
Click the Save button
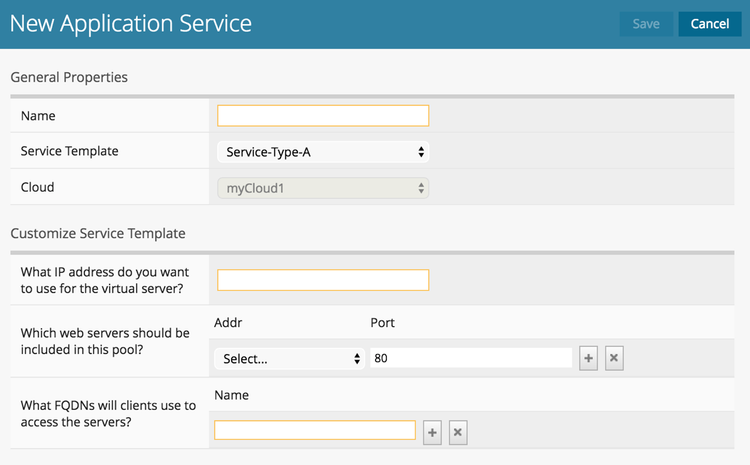click(x=646, y=24)
